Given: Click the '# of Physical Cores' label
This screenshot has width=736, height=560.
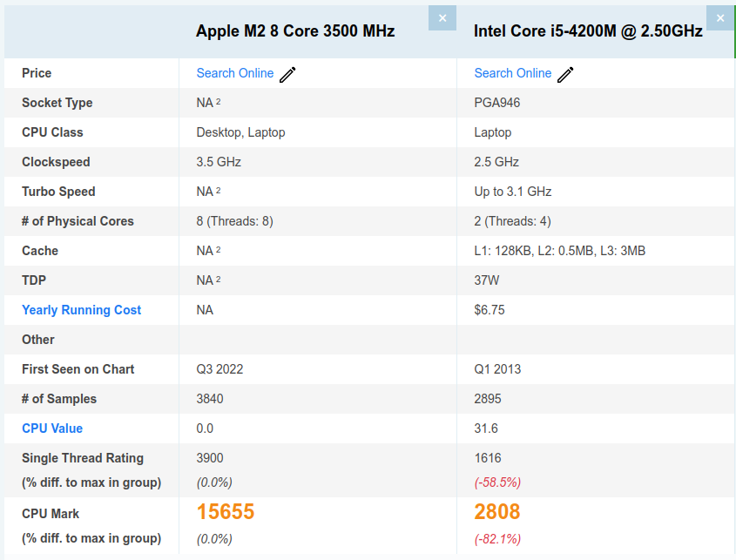Looking at the screenshot, I should [78, 221].
